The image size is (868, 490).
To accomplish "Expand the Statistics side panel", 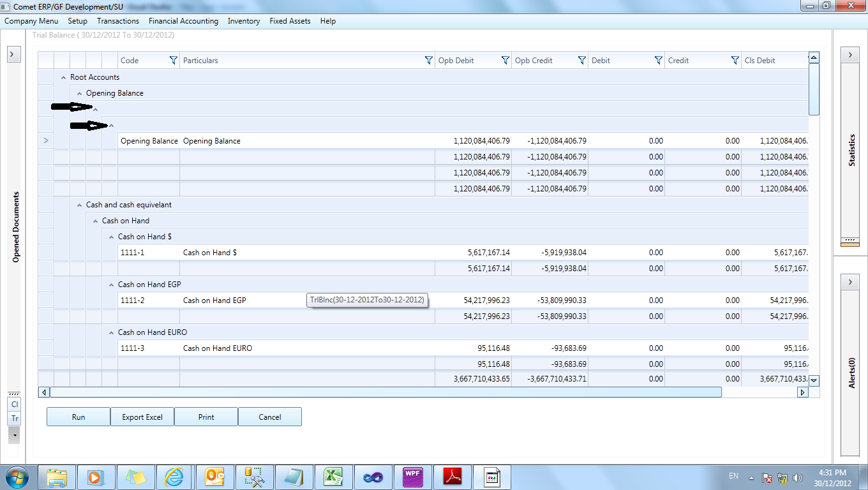I will click(x=849, y=54).
